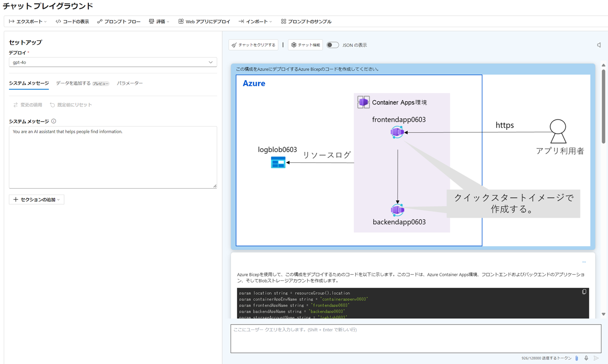This screenshot has height=364, width=608.
Task: Click the grid icon of プロンプトのサンプル
Action: (284, 21)
